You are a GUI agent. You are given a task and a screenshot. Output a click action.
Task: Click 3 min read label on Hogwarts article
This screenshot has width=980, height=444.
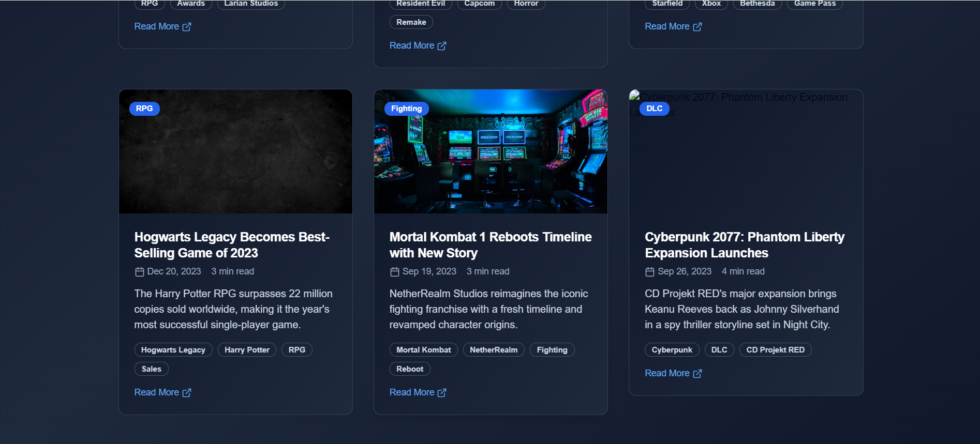click(x=232, y=271)
